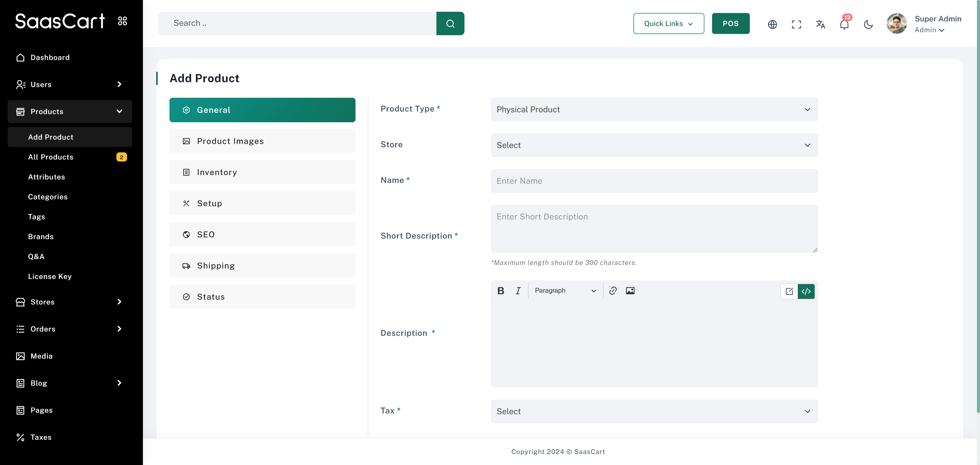Open Product Type dropdown
Screen dimensions: 980x465
coord(654,109)
